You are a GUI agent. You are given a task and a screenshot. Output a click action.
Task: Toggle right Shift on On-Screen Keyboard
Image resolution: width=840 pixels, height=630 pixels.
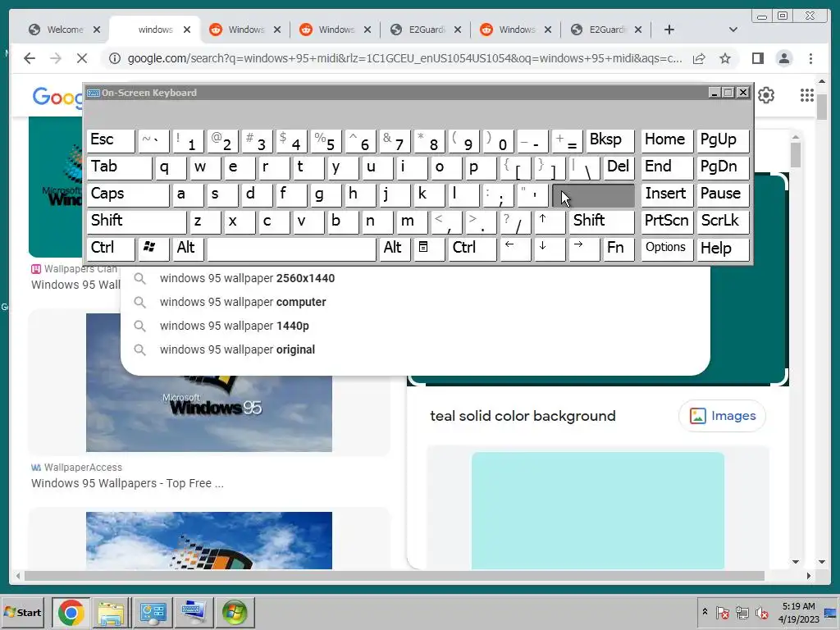601,221
